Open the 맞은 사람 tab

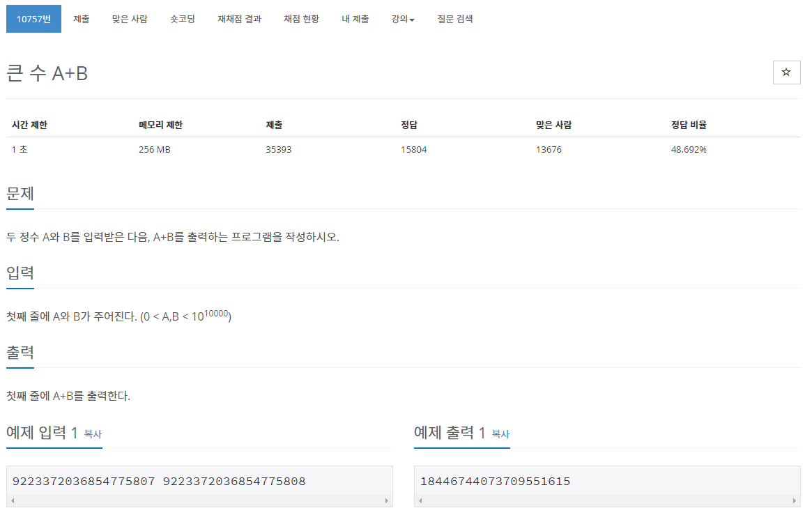(x=130, y=19)
